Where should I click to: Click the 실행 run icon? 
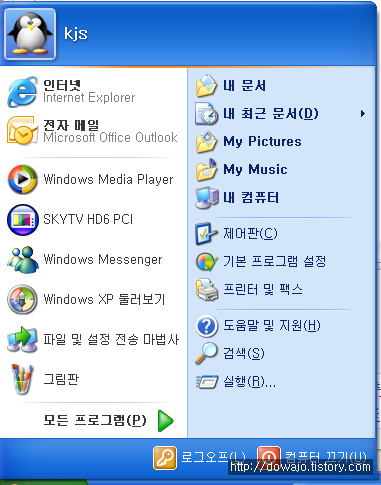pyautogui.click(x=207, y=382)
